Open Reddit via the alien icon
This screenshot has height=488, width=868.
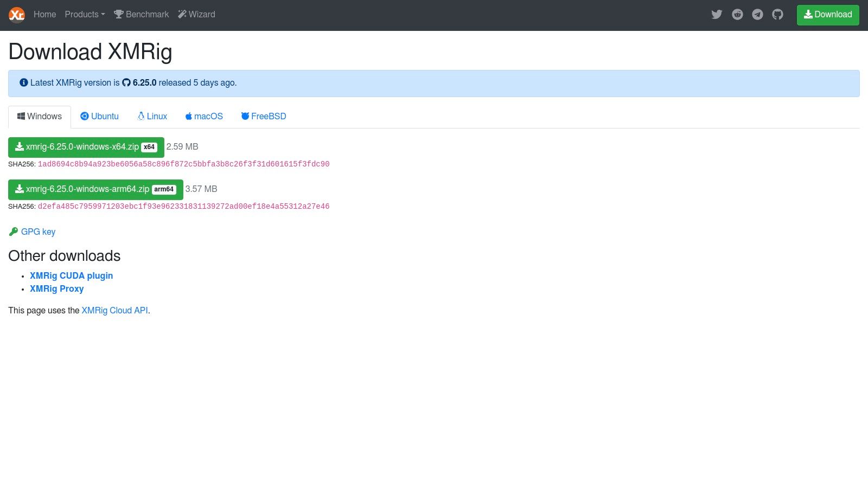point(737,15)
